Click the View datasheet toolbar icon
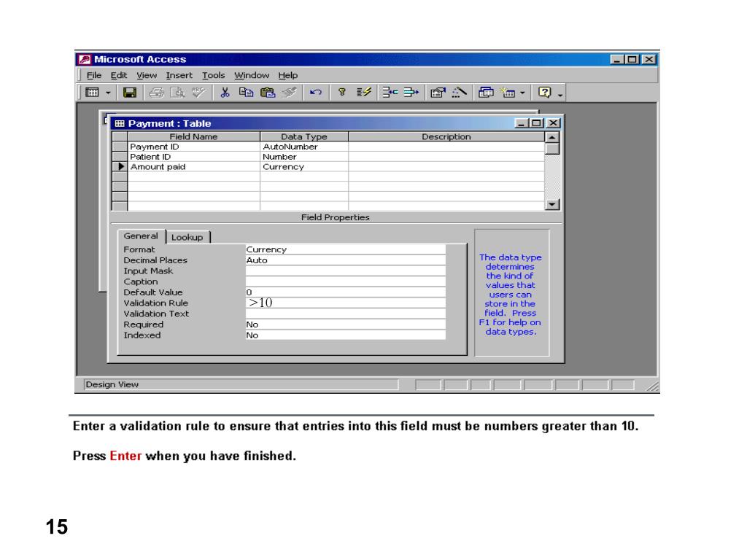 [92, 93]
